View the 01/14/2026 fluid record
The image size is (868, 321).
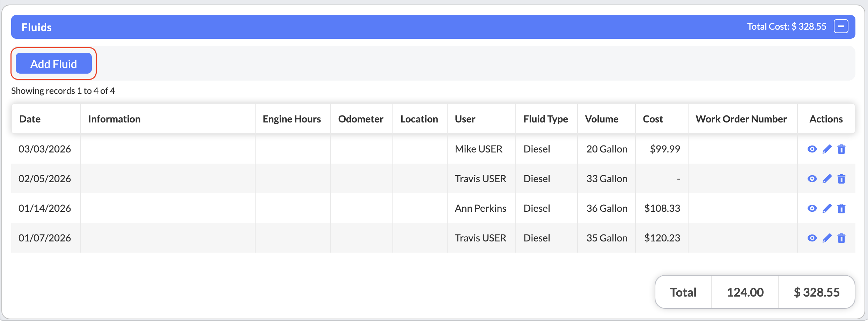click(812, 208)
